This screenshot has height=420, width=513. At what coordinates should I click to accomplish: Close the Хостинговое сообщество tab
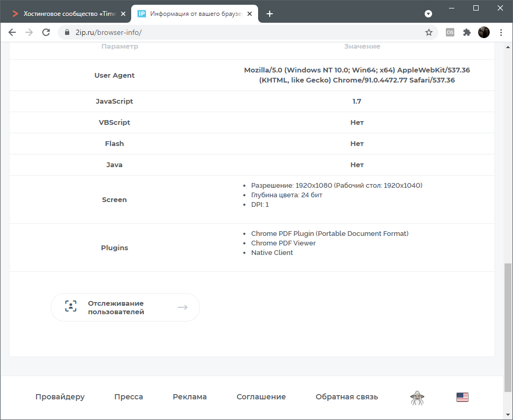123,14
